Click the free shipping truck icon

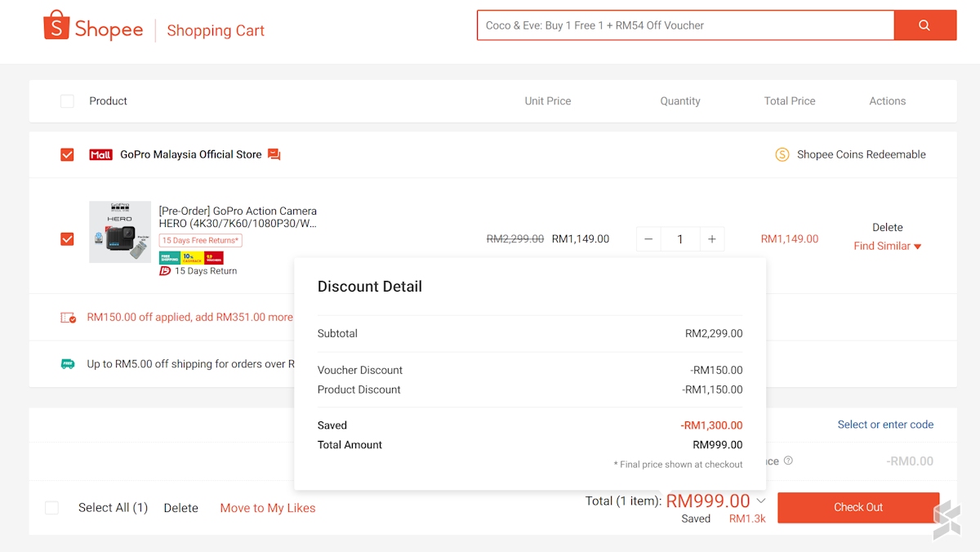(x=68, y=364)
